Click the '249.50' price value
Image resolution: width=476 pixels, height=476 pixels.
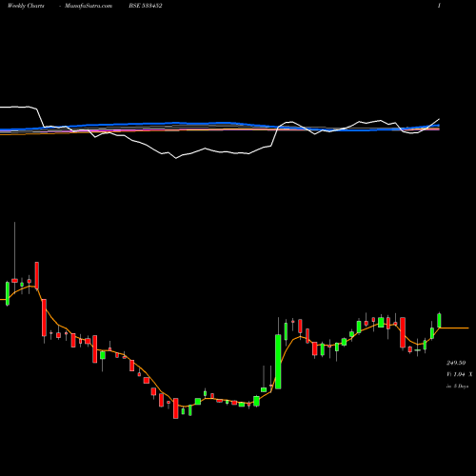coord(456,363)
